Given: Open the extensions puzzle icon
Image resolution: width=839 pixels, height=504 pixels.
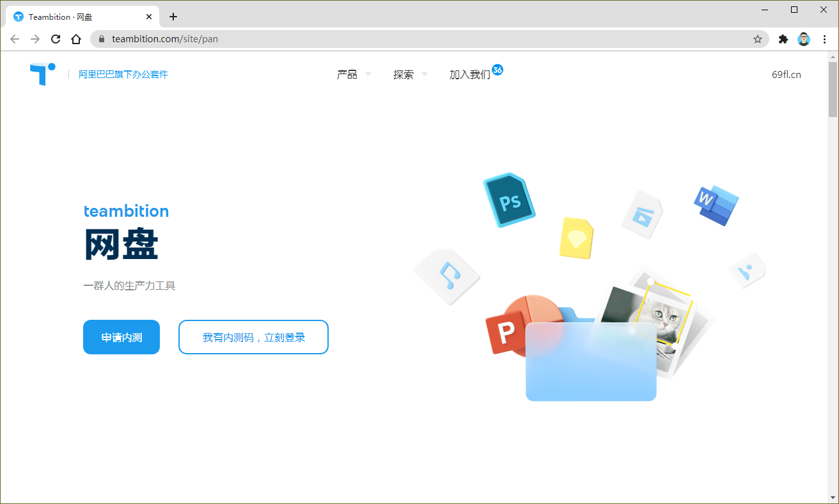Looking at the screenshot, I should tap(783, 39).
